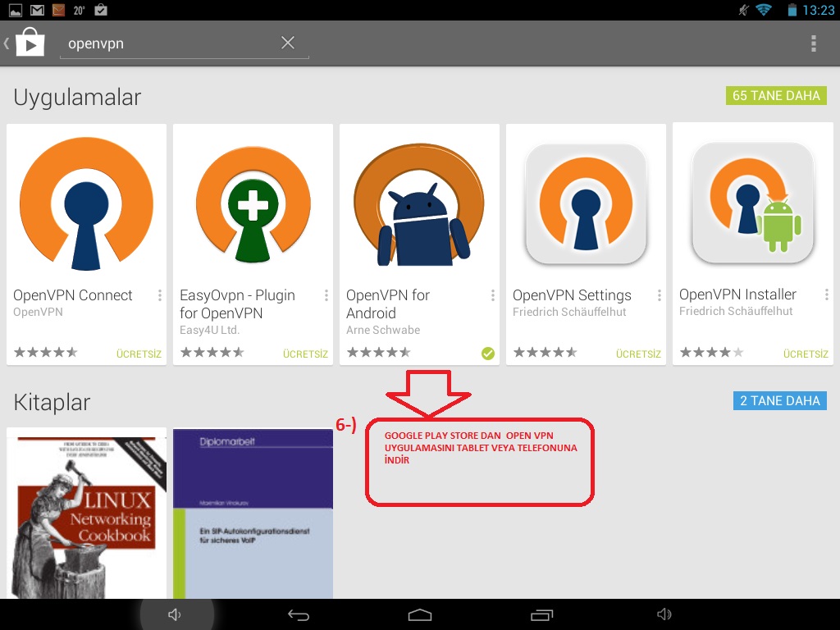This screenshot has width=840, height=630.
Task: Open options menu for EasyOvpn card
Action: pos(326,295)
